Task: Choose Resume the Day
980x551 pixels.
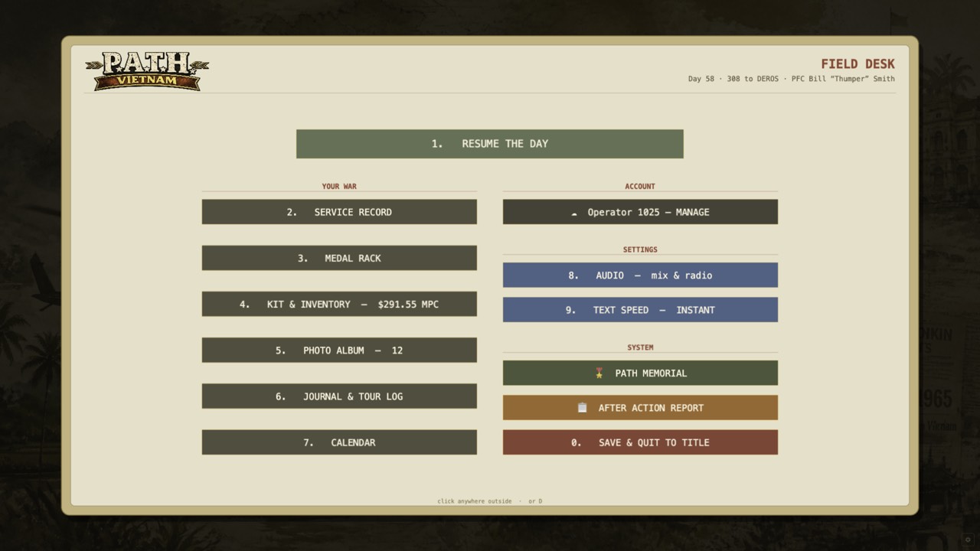Action: 490,144
